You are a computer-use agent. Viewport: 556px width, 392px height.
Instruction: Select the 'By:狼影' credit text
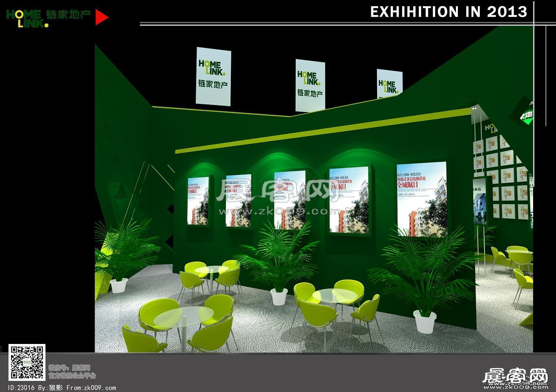[x=51, y=388]
